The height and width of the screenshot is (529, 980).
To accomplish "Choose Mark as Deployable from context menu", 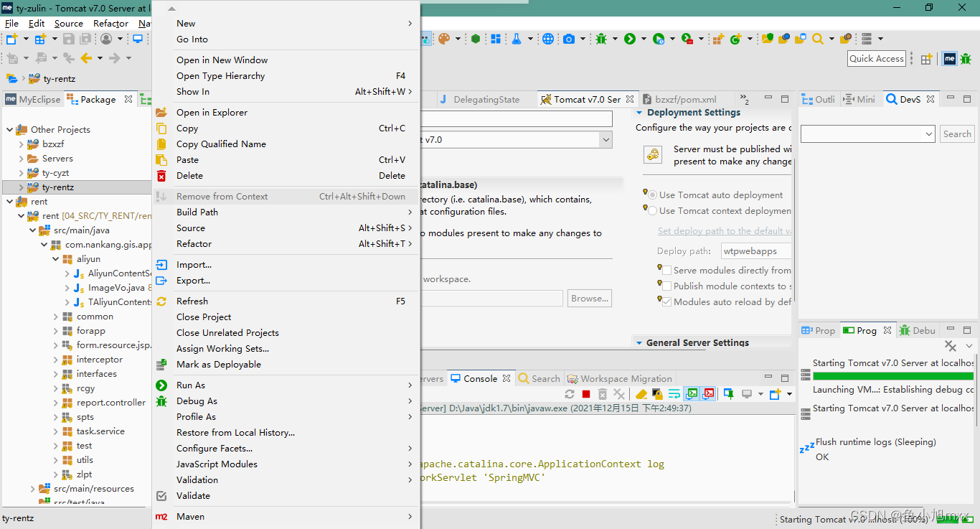I will coord(286,364).
